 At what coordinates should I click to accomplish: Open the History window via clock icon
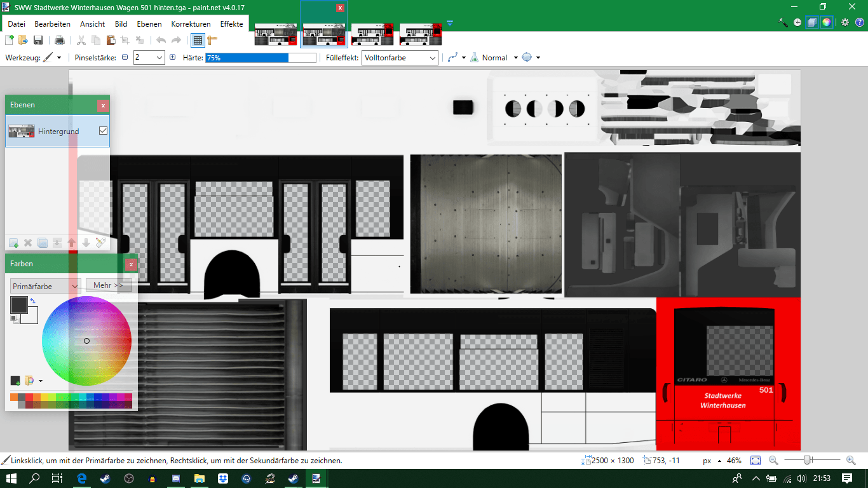pos(797,22)
